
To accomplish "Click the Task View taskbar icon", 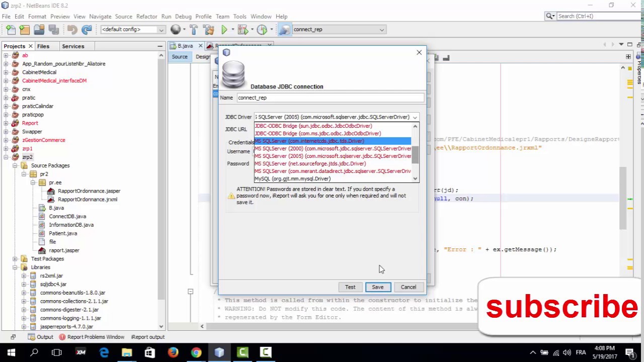I will coord(57,352).
